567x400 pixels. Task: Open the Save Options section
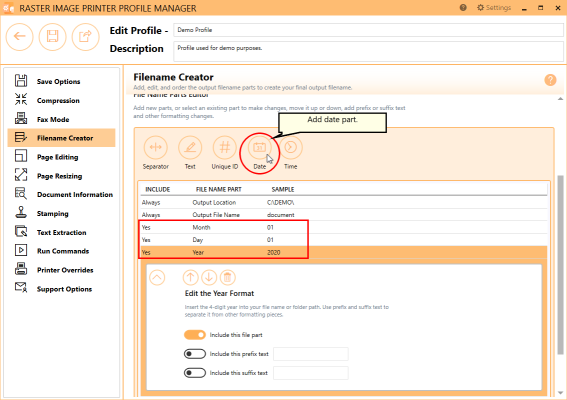(61, 81)
